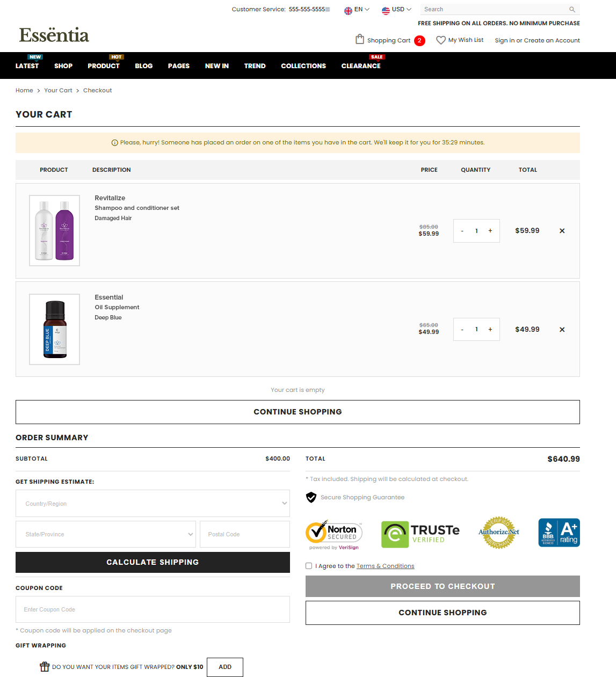This screenshot has width=616, height=677.
Task: Check the Terms & Conditions agreement box
Action: point(309,566)
